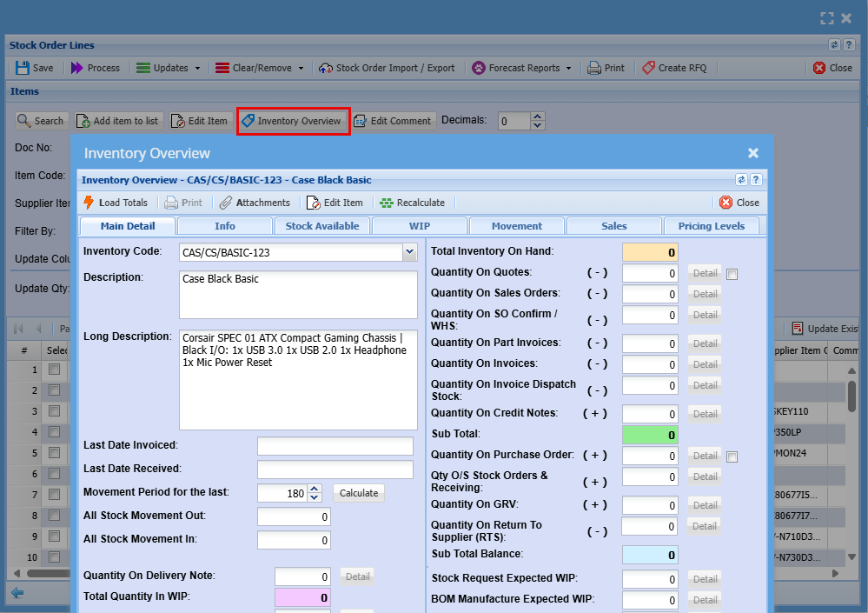The height and width of the screenshot is (613, 868).
Task: Expand the Updates dropdown menu
Action: pyautogui.click(x=197, y=68)
